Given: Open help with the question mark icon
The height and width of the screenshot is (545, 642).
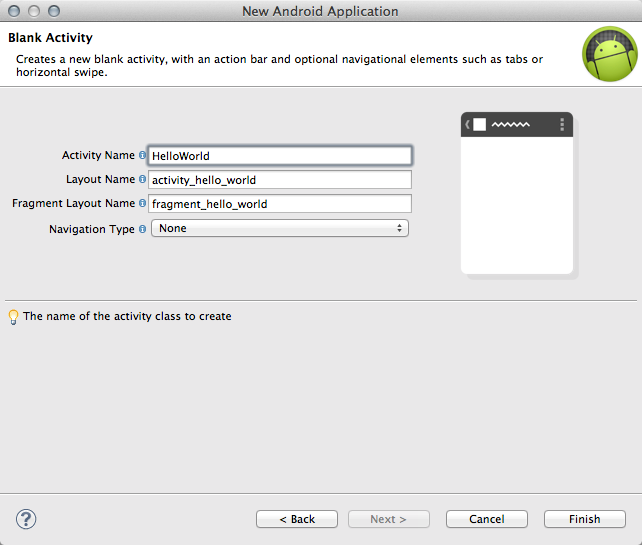Looking at the screenshot, I should point(26,518).
